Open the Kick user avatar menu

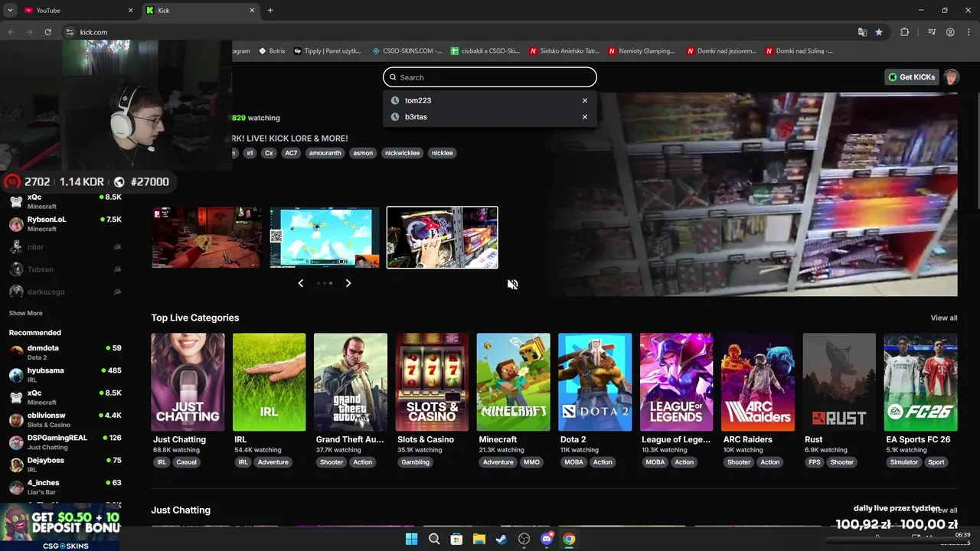(951, 77)
